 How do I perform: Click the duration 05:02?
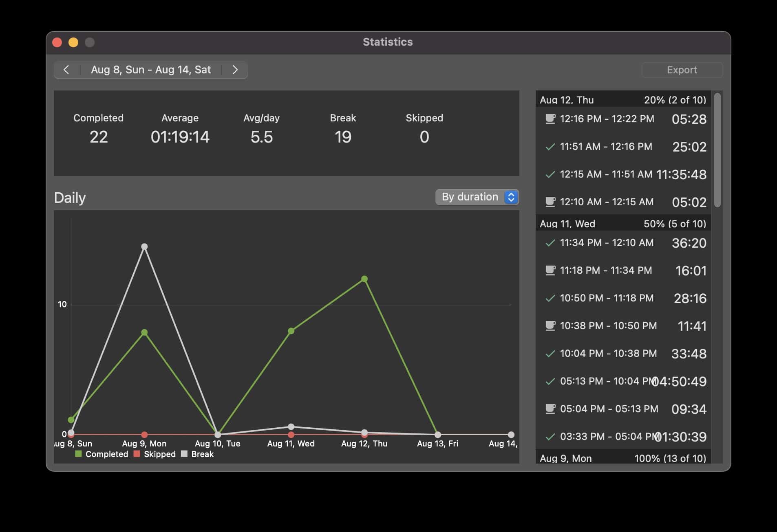[689, 202]
